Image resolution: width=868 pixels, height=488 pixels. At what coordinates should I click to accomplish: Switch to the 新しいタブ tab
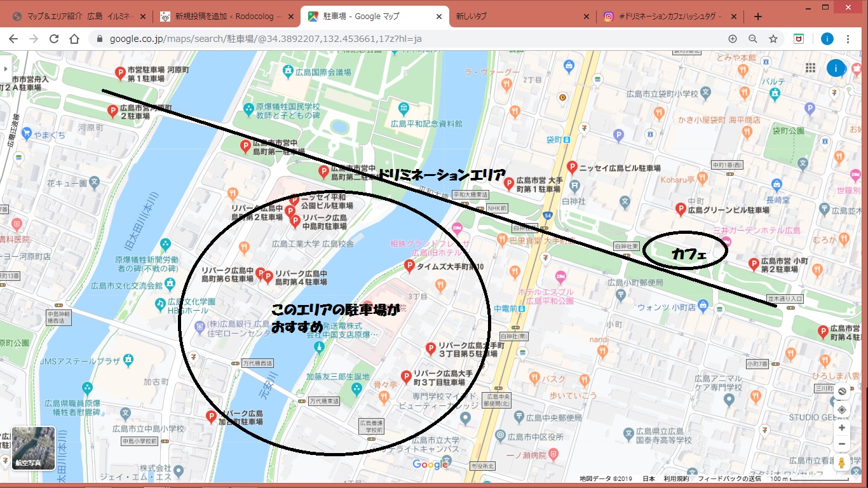pos(521,17)
